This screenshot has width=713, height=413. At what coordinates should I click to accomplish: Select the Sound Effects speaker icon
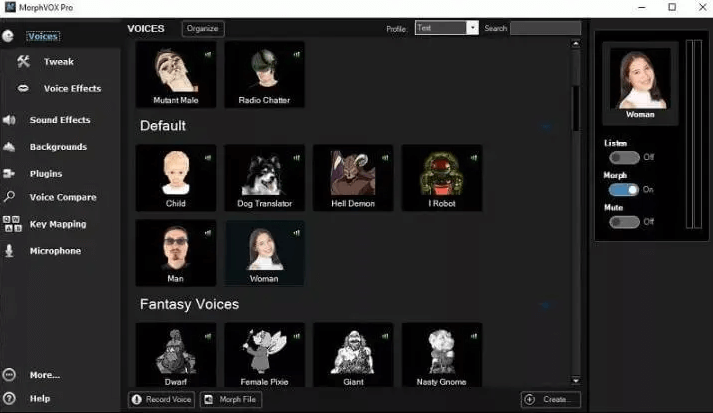[10, 120]
